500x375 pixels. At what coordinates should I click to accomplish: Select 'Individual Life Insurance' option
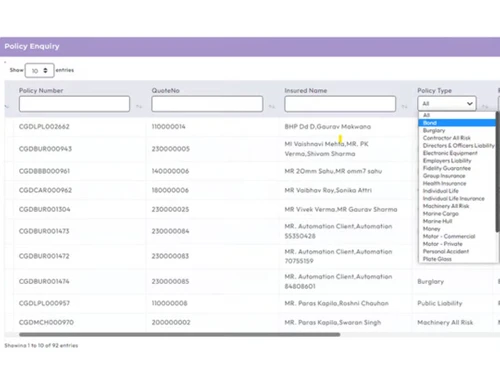click(457, 199)
